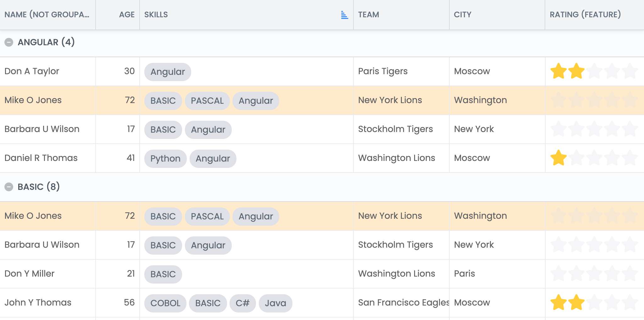Click the age cell showing 21
Screen dimensions: 644x320
tap(118, 274)
